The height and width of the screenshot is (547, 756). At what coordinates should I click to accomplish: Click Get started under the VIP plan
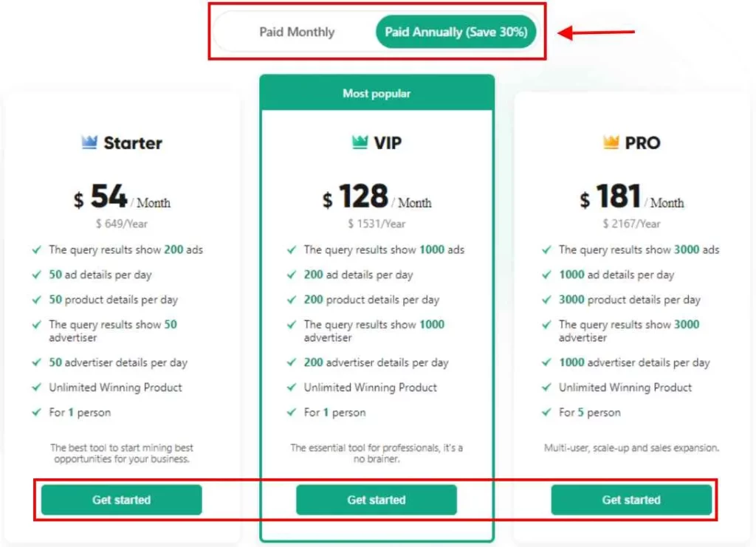click(x=377, y=500)
